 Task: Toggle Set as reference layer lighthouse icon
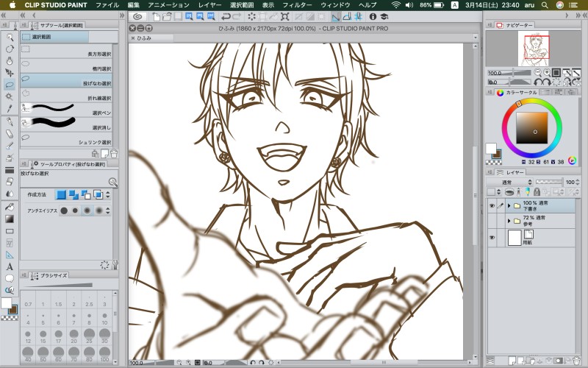[519, 192]
